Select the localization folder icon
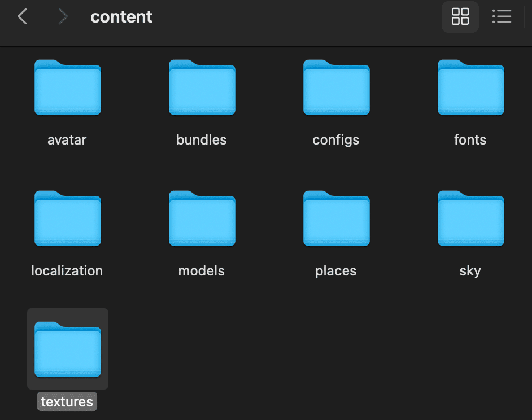The height and width of the screenshot is (420, 532). [68, 218]
